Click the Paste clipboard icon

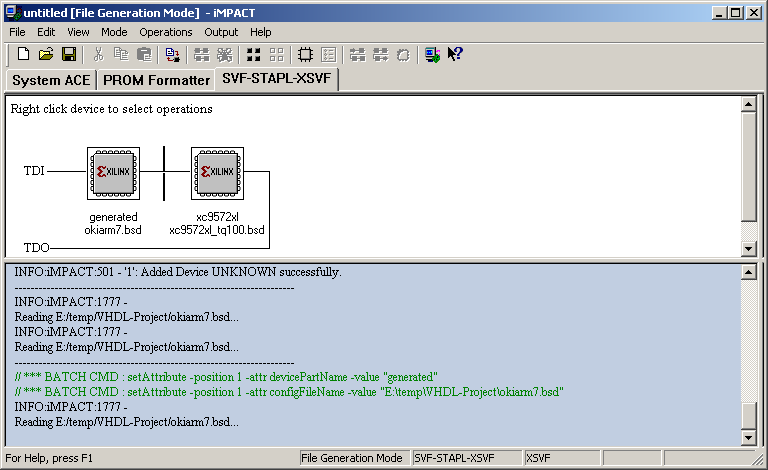[x=144, y=54]
